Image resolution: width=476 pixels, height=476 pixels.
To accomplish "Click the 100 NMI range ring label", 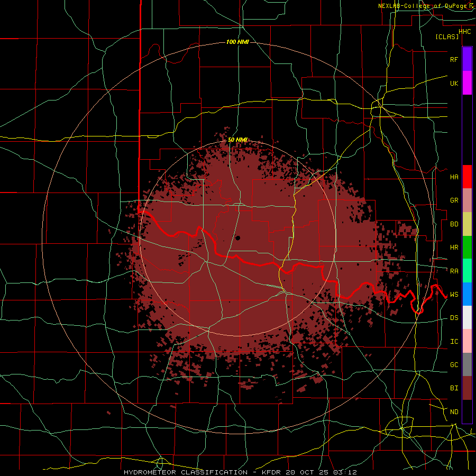I will [237, 42].
